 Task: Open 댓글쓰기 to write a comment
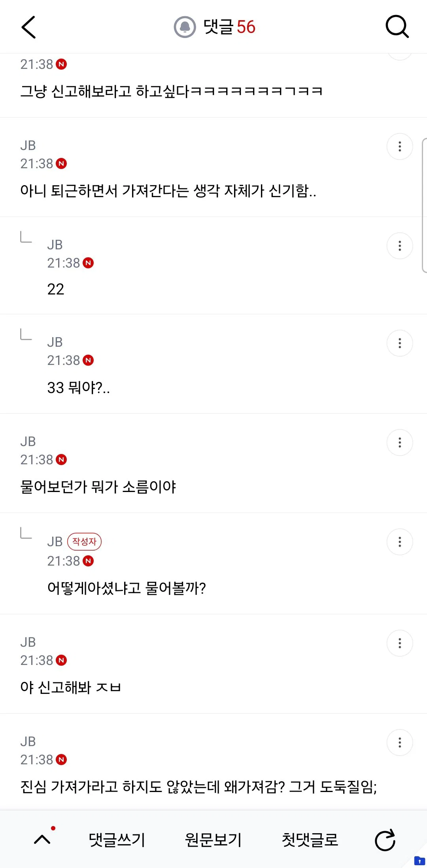[x=117, y=840]
